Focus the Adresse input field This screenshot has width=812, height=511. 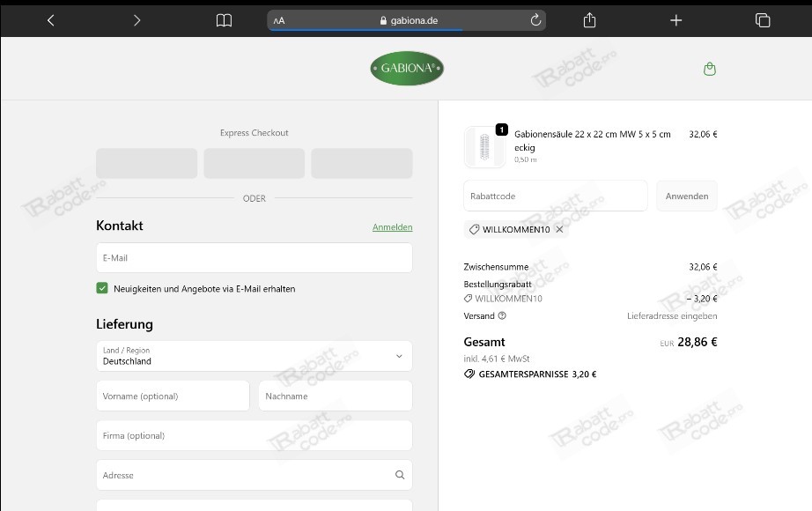pos(255,475)
